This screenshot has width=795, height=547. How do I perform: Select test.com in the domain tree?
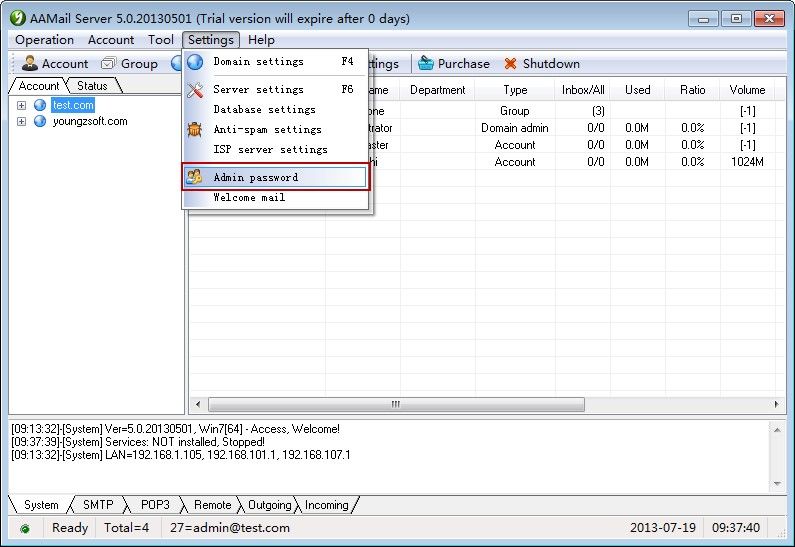[x=73, y=105]
